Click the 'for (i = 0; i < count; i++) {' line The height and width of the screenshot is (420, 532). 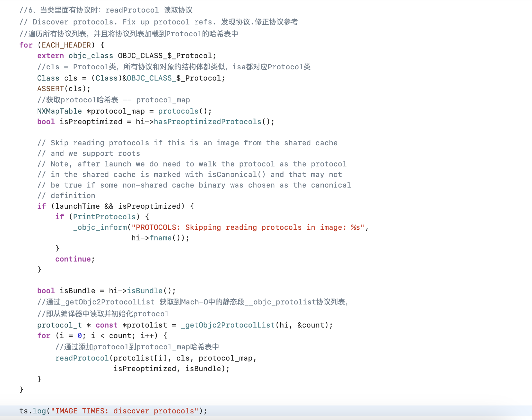(x=102, y=335)
